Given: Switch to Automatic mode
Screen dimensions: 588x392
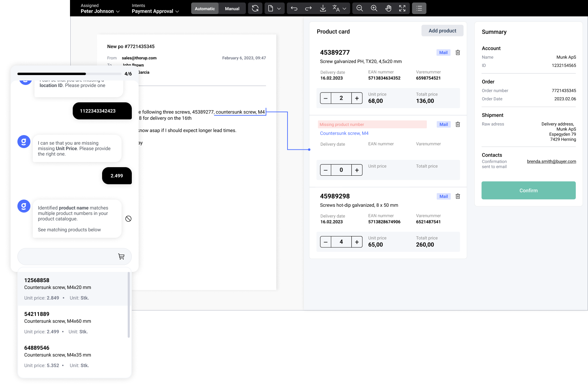Looking at the screenshot, I should pyautogui.click(x=205, y=9).
